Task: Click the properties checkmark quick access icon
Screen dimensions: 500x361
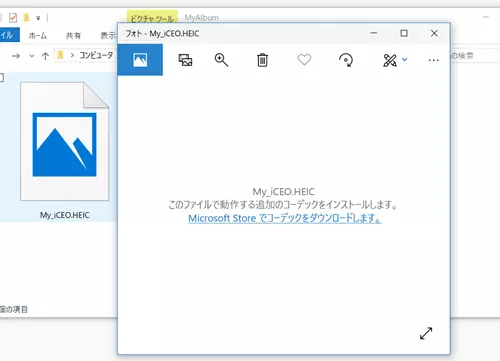Action: tap(13, 17)
